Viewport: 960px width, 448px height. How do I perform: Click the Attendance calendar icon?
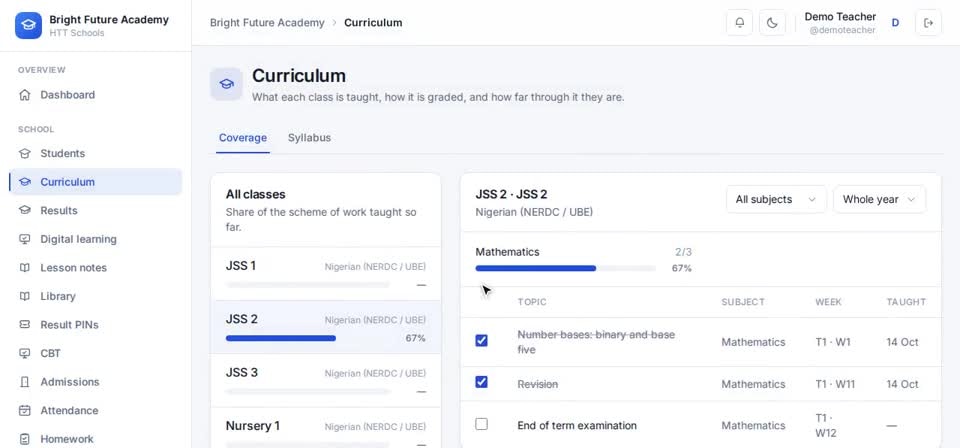[x=24, y=410]
